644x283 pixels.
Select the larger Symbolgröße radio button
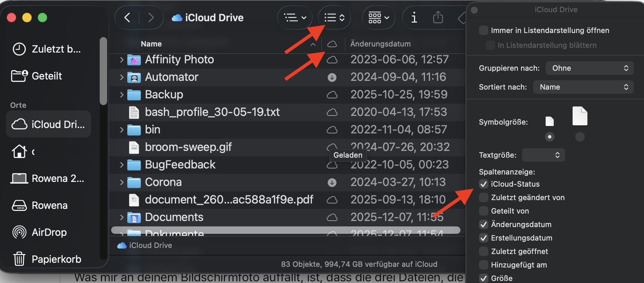click(x=580, y=136)
